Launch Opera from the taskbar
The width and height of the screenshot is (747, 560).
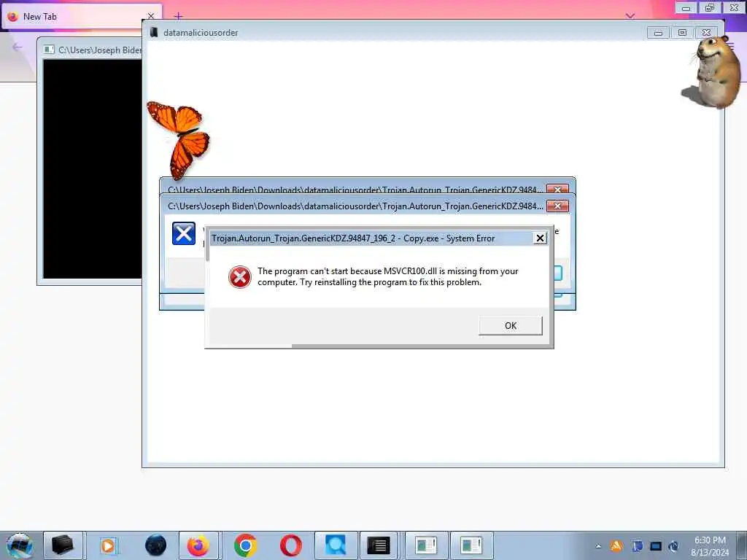pyautogui.click(x=290, y=545)
